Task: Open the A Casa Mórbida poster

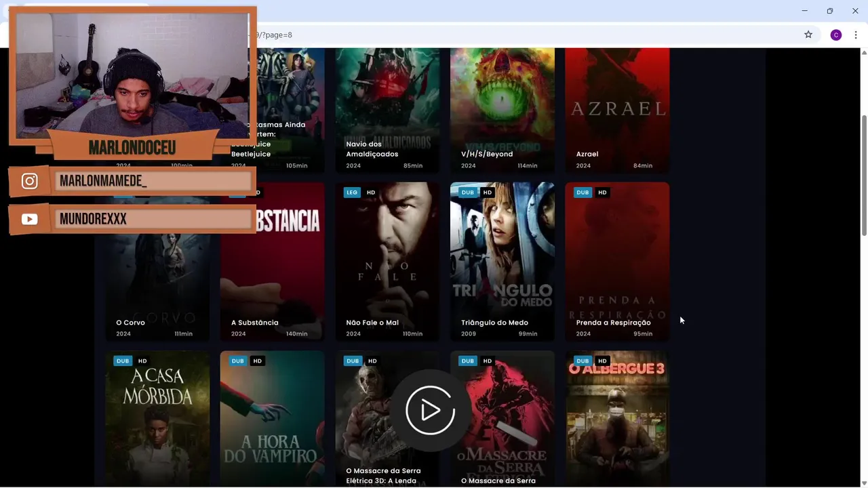Action: coord(157,419)
